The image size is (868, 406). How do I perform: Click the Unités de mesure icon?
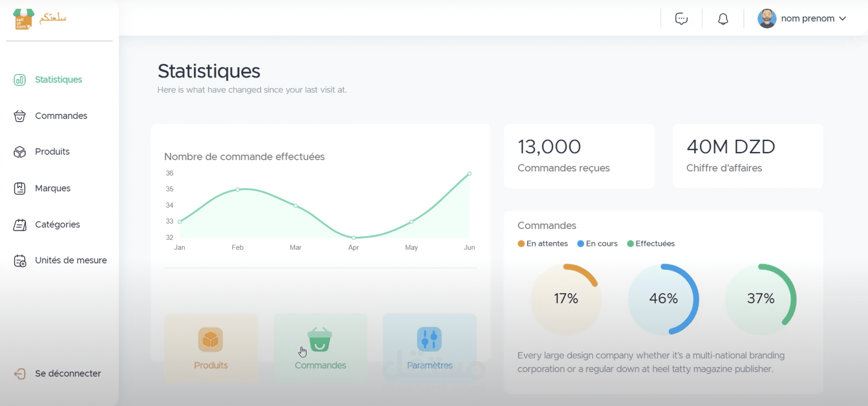click(19, 260)
